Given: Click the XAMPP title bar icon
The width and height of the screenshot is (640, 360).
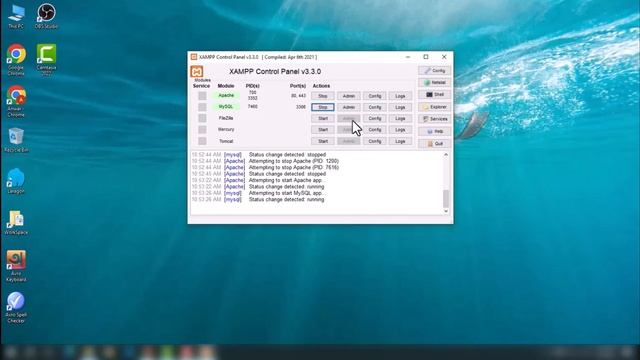Looking at the screenshot, I should 194,57.
